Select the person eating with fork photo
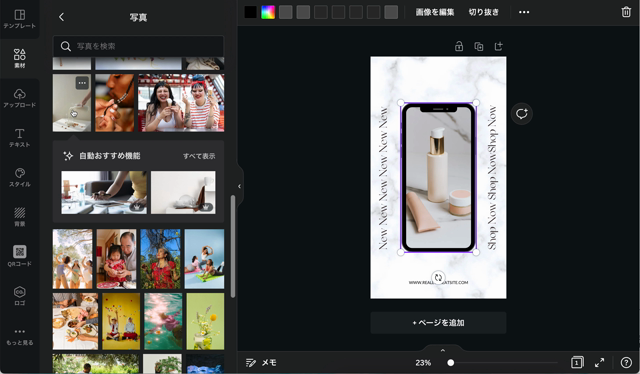 115,102
